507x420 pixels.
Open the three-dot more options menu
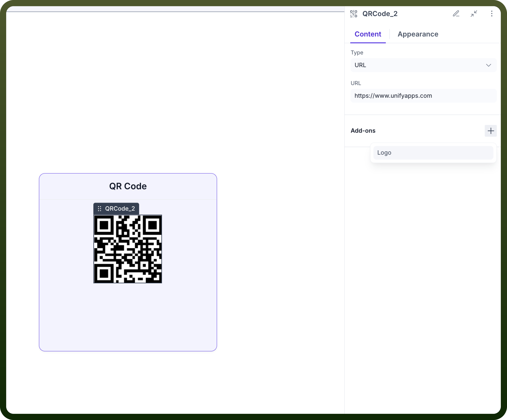(x=492, y=13)
